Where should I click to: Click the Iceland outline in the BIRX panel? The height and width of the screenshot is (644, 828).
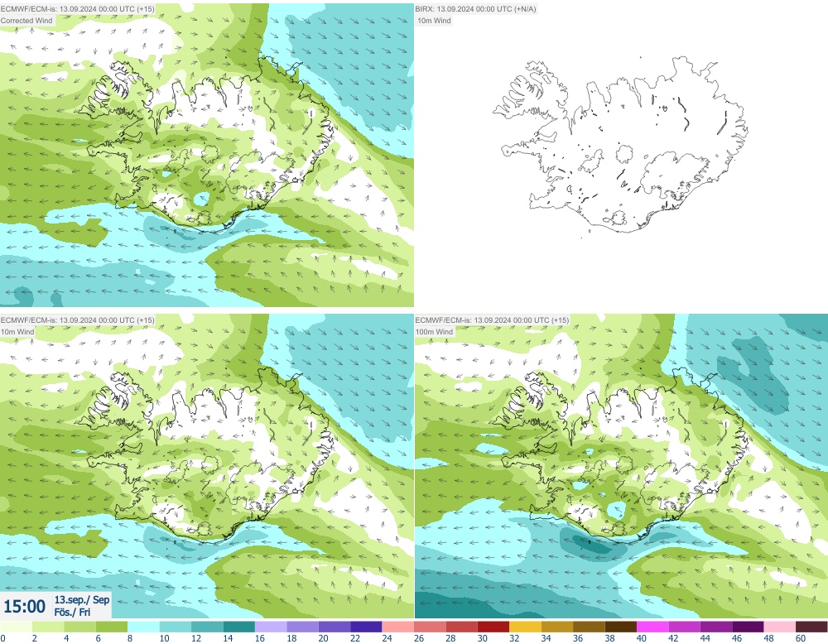tap(620, 145)
